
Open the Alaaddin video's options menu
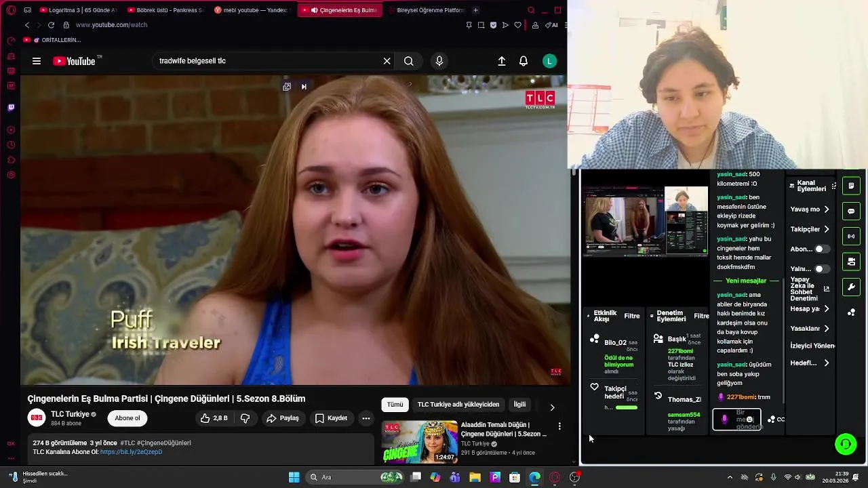pyautogui.click(x=559, y=426)
